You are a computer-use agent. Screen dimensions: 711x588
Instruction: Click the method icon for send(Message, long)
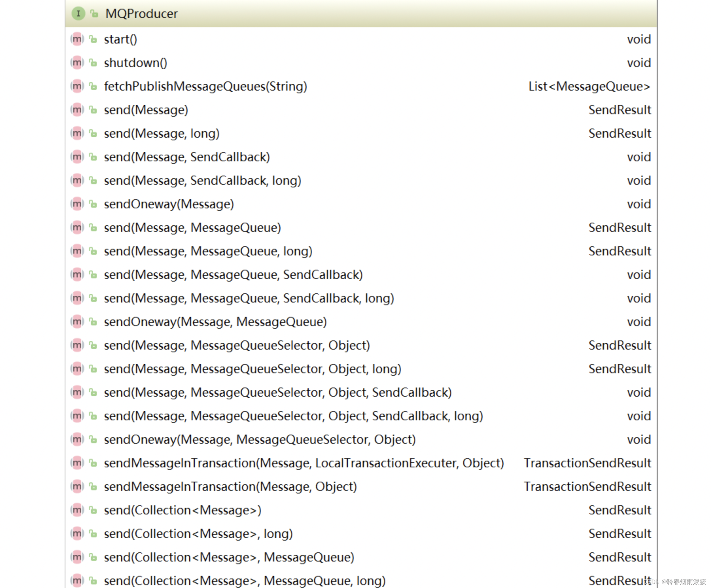[77, 133]
